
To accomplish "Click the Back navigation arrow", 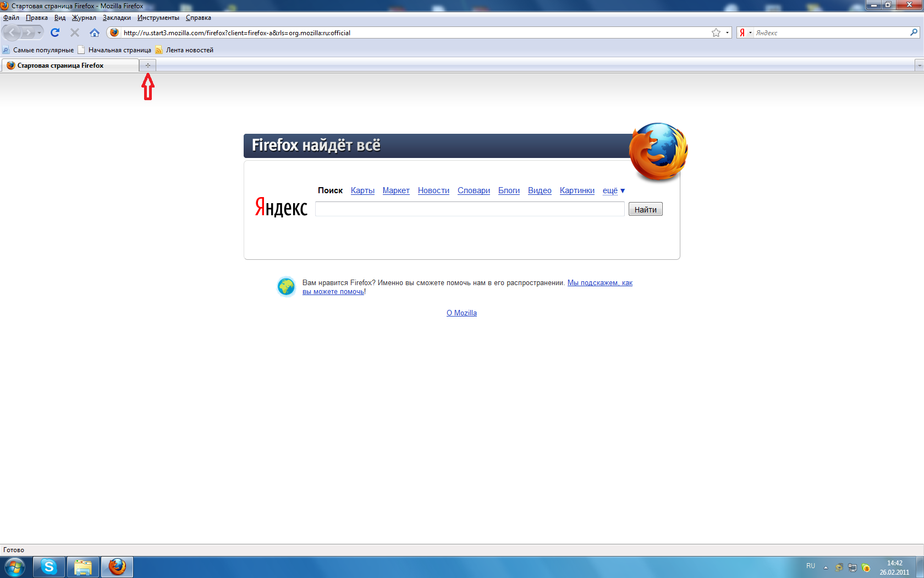I will point(12,32).
